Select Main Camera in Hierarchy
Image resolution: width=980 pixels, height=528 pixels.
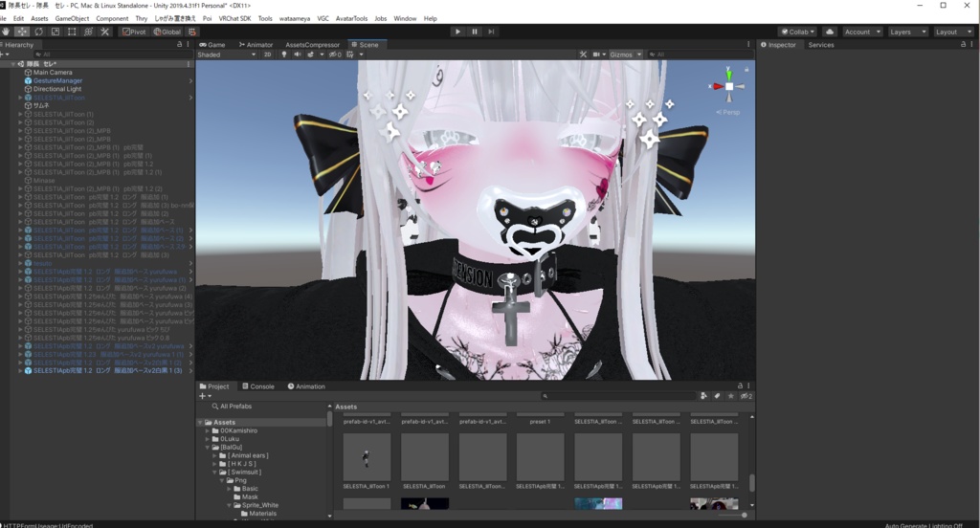(x=53, y=73)
